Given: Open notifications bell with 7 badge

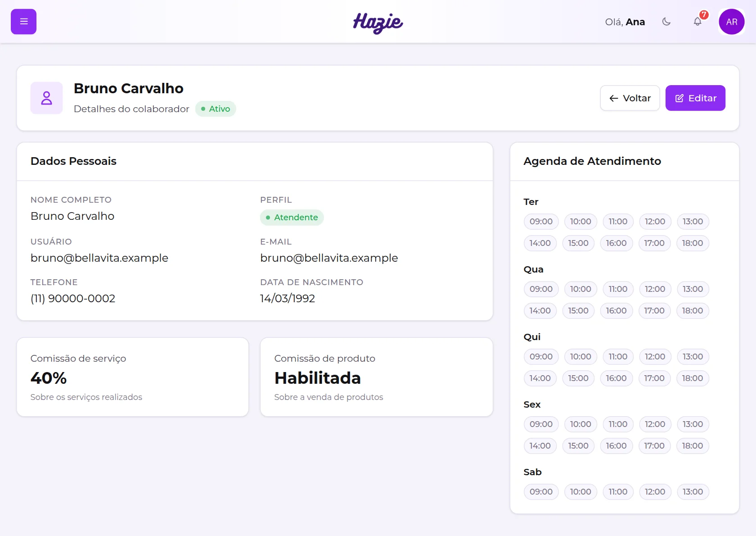Looking at the screenshot, I should point(697,22).
